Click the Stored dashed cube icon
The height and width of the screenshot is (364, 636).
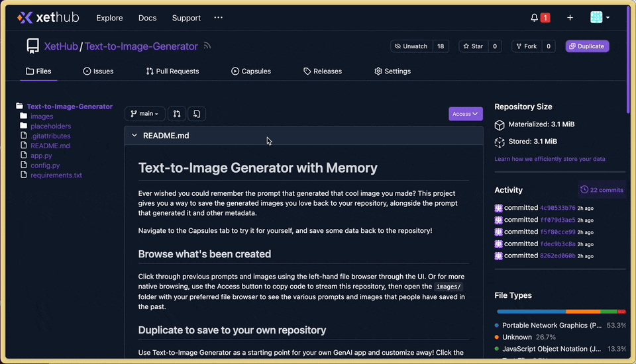coord(500,142)
